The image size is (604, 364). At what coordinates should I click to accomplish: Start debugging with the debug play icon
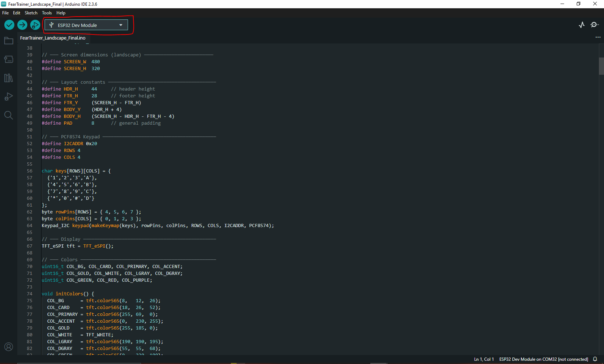[x=35, y=25]
